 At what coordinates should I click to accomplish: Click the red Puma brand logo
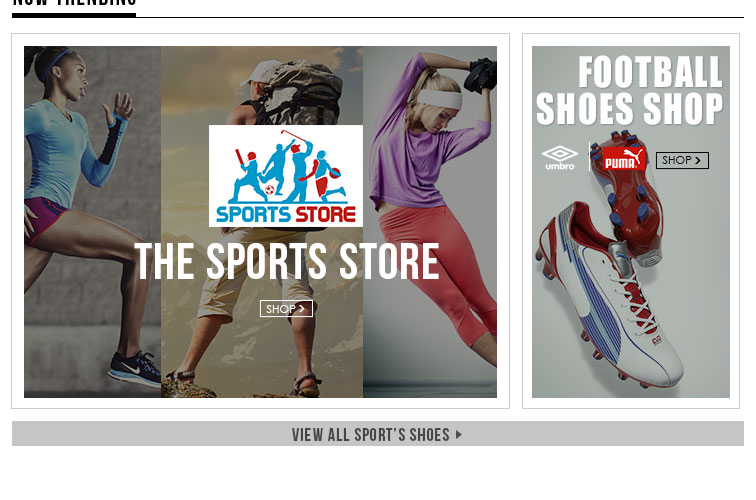coord(623,159)
